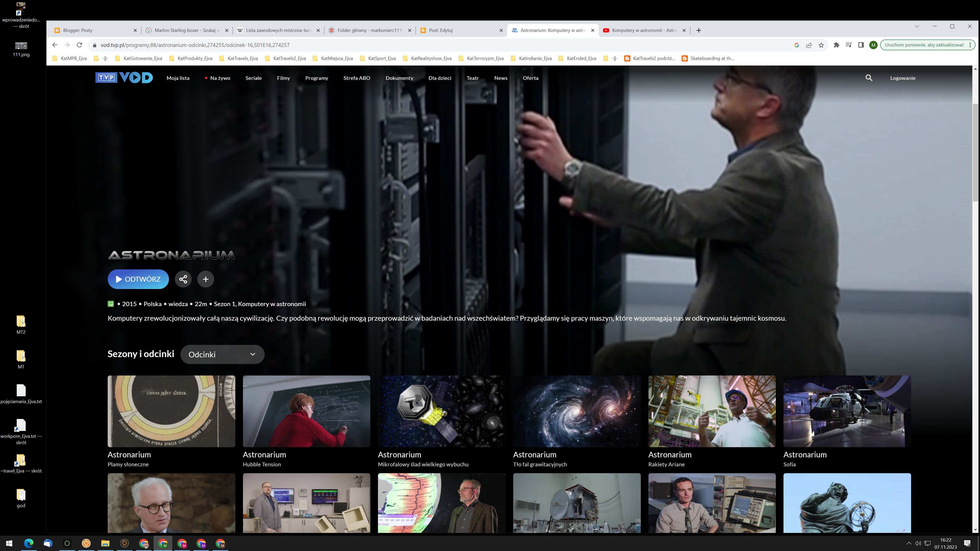Click the TVP VOD logo
This screenshot has width=980, height=551.
[x=124, y=78]
